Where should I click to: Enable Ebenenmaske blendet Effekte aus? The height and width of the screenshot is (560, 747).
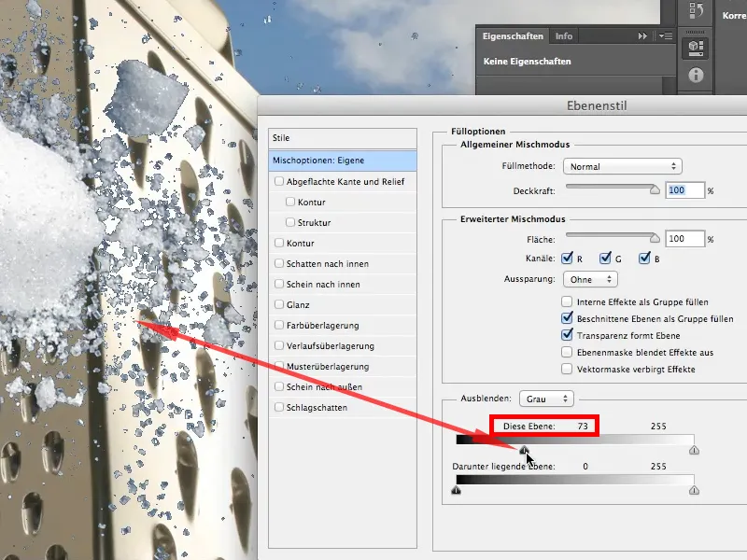click(567, 353)
